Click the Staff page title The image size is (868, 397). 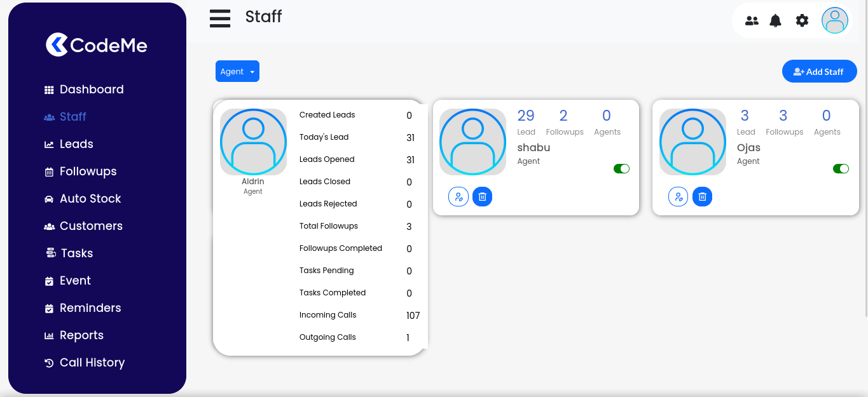point(263,17)
